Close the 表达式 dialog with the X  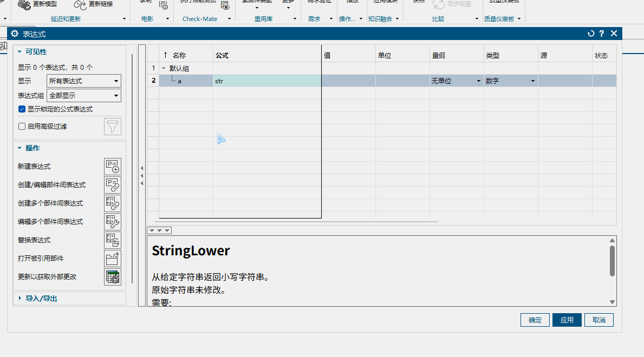pyautogui.click(x=614, y=34)
